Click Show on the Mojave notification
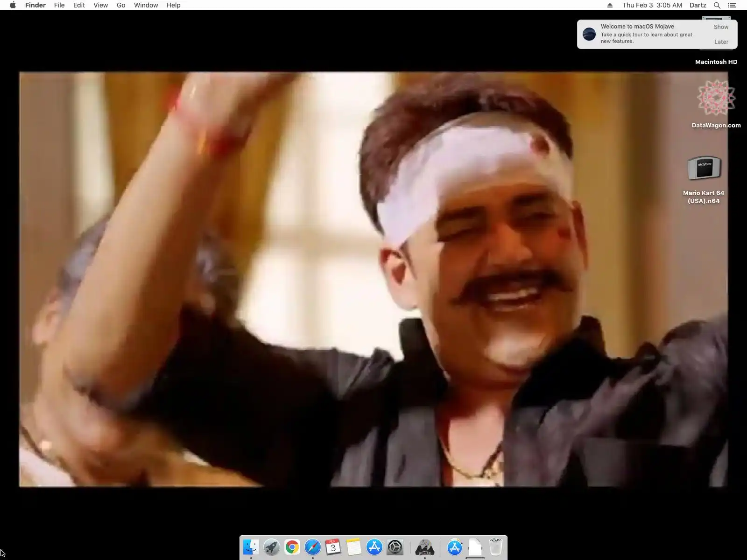This screenshot has width=747, height=560. 721,27
